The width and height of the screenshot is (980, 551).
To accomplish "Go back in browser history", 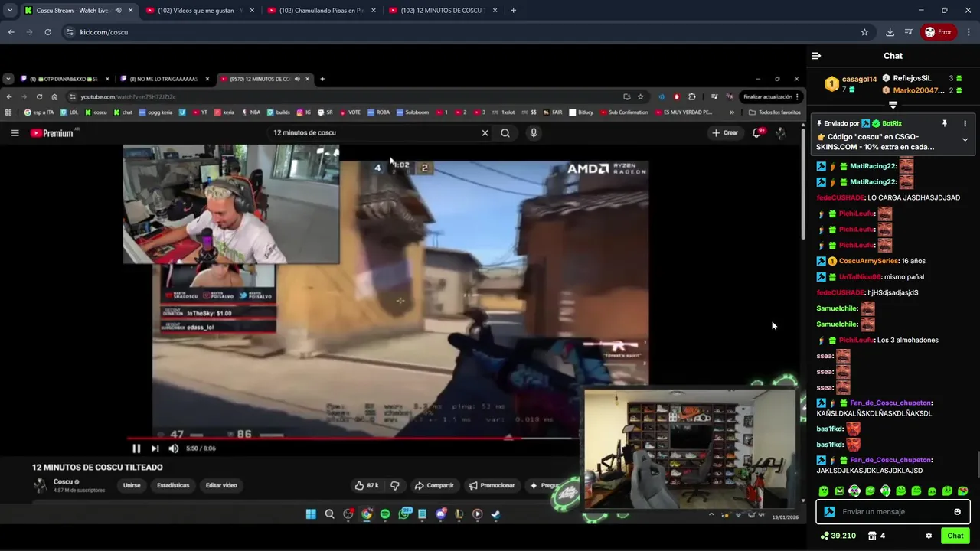I will (x=11, y=32).
